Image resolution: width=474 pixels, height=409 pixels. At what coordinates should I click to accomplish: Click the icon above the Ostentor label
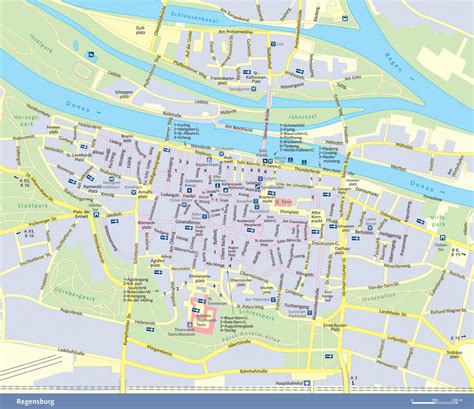pos(442,238)
